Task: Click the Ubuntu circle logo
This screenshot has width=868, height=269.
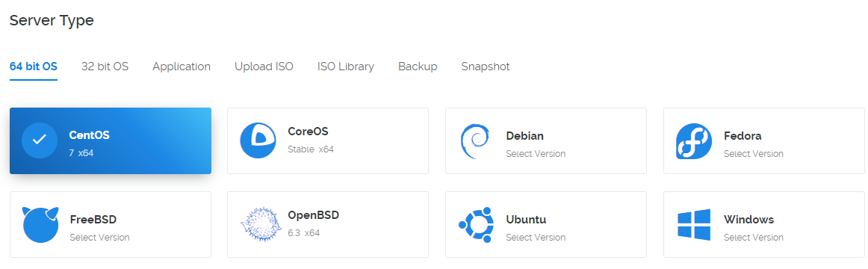Action: coord(476,225)
